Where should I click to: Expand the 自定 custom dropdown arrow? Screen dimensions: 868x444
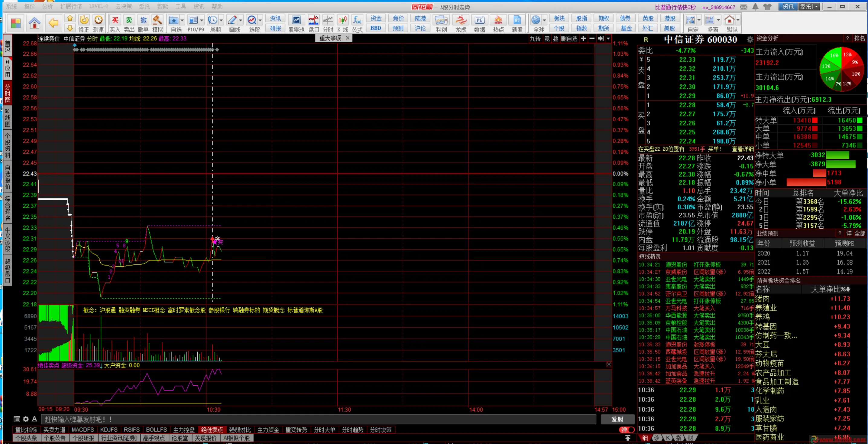(x=699, y=20)
